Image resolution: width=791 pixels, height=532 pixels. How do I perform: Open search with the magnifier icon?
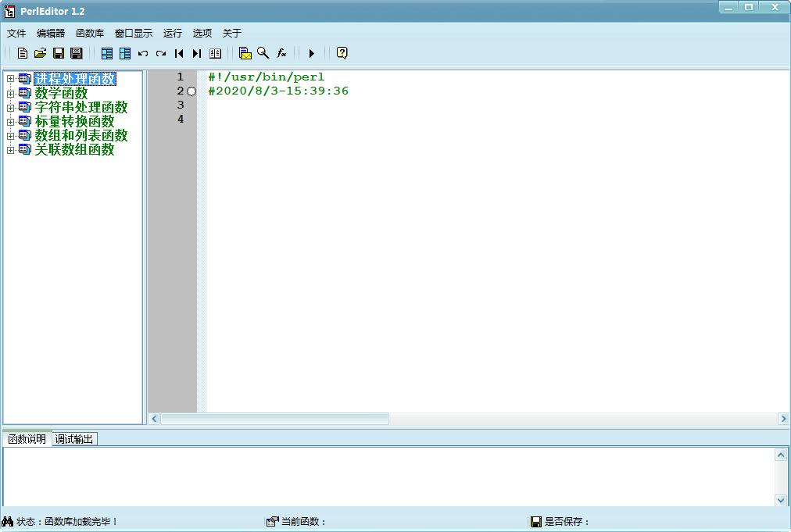click(263, 53)
